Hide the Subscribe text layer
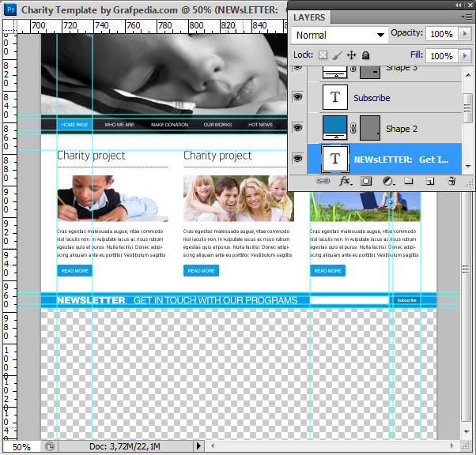Screen dimensions: 476x455 pyautogui.click(x=297, y=97)
